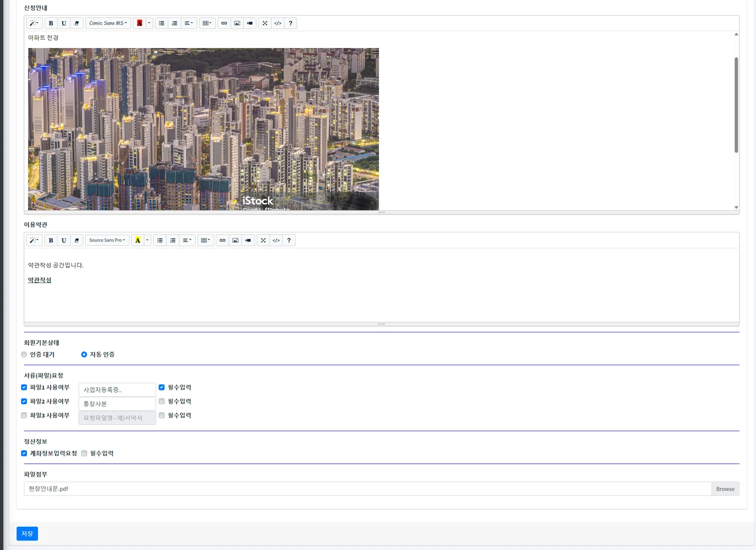Viewport: 756px width, 550px height.
Task: Toggle bold in 이용약관 editor
Action: [51, 240]
